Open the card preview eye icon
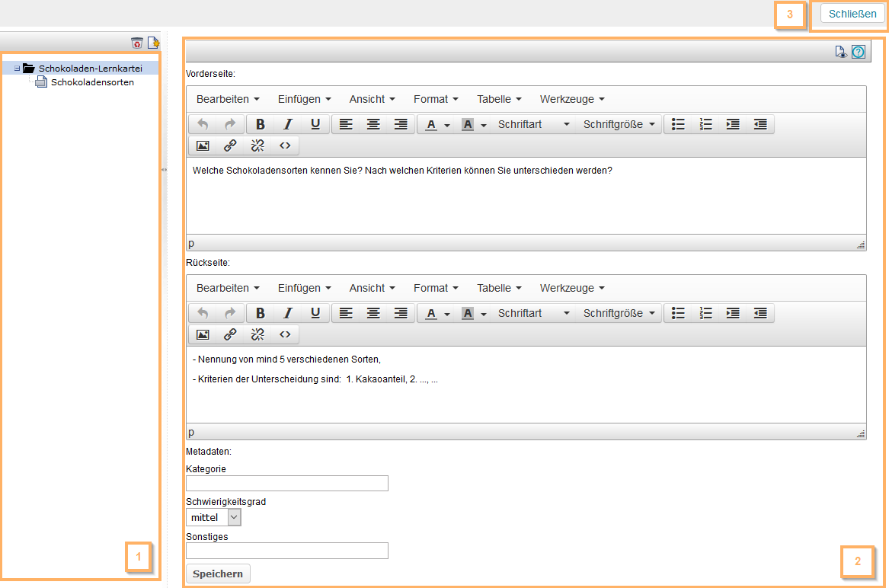 click(840, 52)
